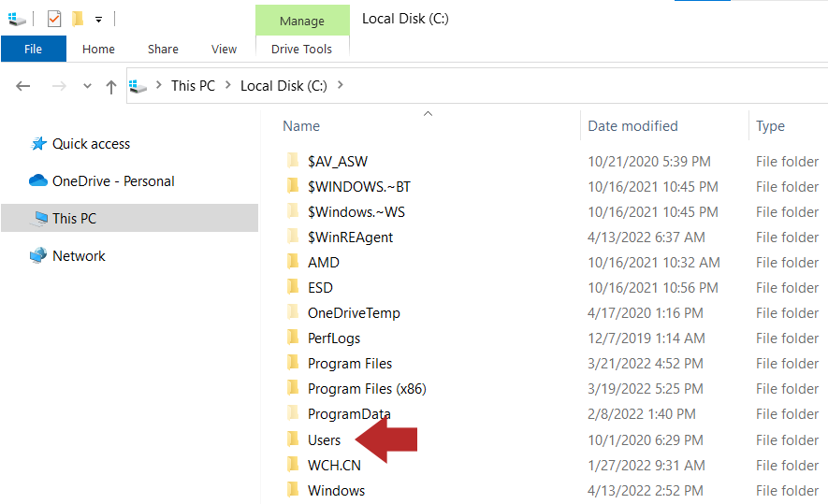Go back with the Back arrow
Viewport: 828px width, 504px height.
[x=22, y=86]
